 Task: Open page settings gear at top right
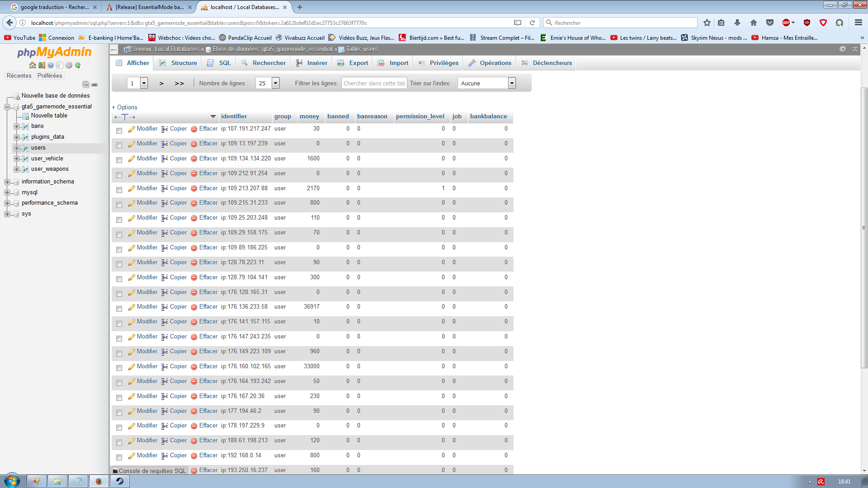843,49
